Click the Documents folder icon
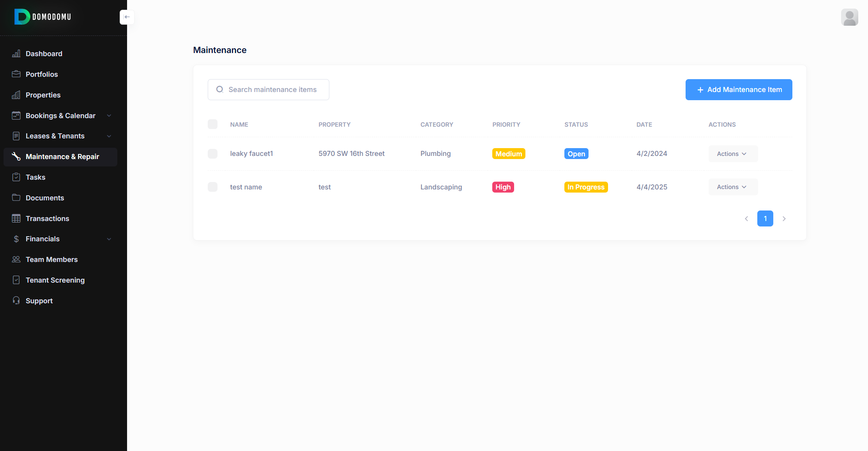Viewport: 868px width, 451px height. 16,198
